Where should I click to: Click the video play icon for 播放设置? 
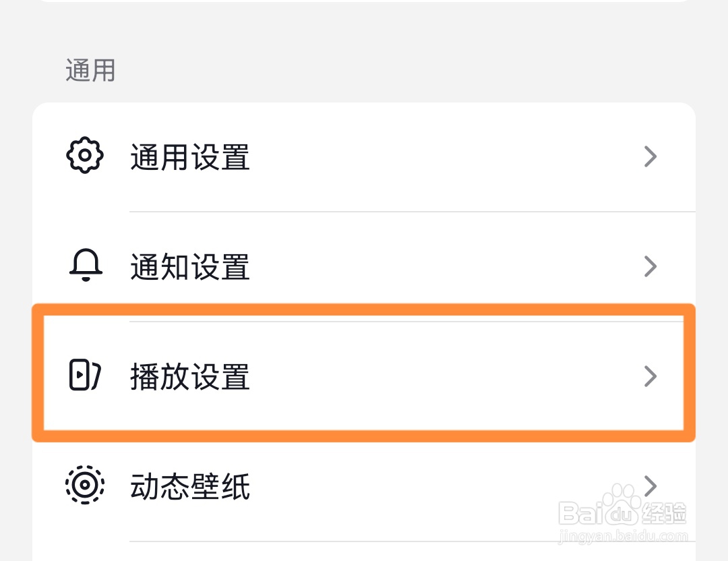tap(85, 375)
